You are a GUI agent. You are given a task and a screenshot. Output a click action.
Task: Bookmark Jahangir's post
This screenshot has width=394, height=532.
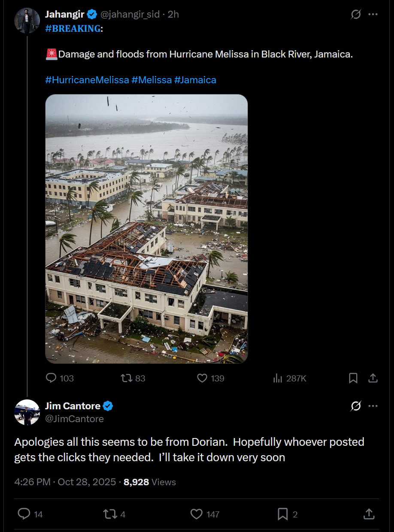(353, 378)
